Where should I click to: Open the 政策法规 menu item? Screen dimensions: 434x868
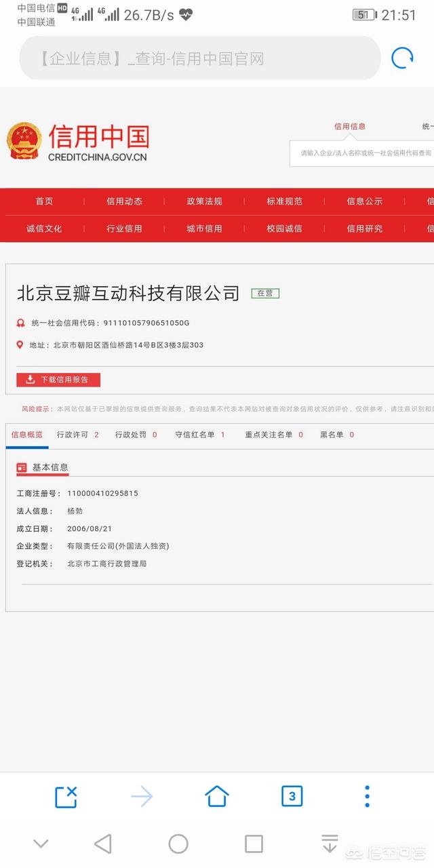(205, 201)
